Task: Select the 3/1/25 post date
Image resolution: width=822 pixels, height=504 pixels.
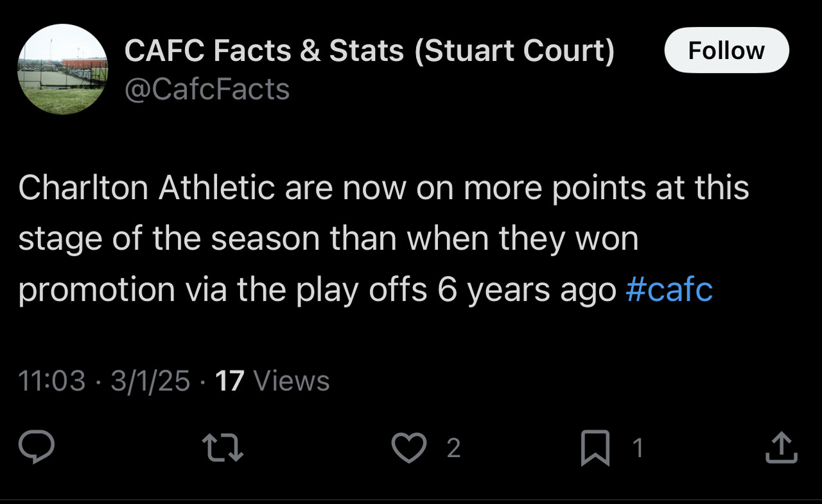Action: click(150, 381)
